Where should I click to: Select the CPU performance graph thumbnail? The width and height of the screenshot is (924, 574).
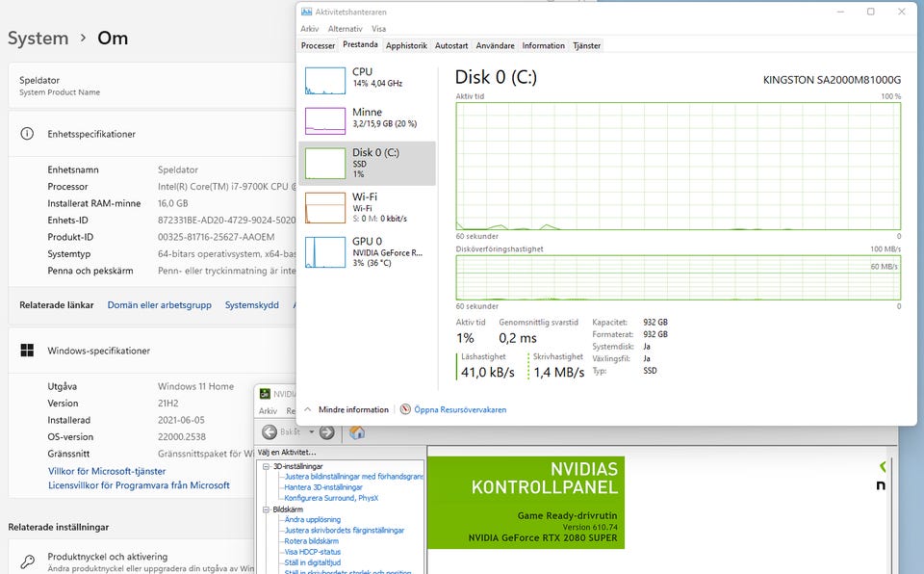[325, 81]
